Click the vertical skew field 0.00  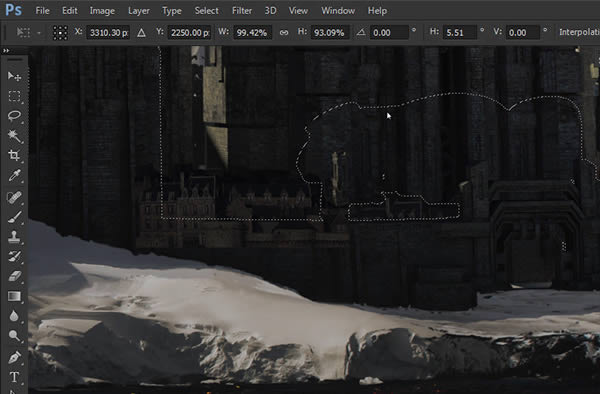click(x=522, y=33)
